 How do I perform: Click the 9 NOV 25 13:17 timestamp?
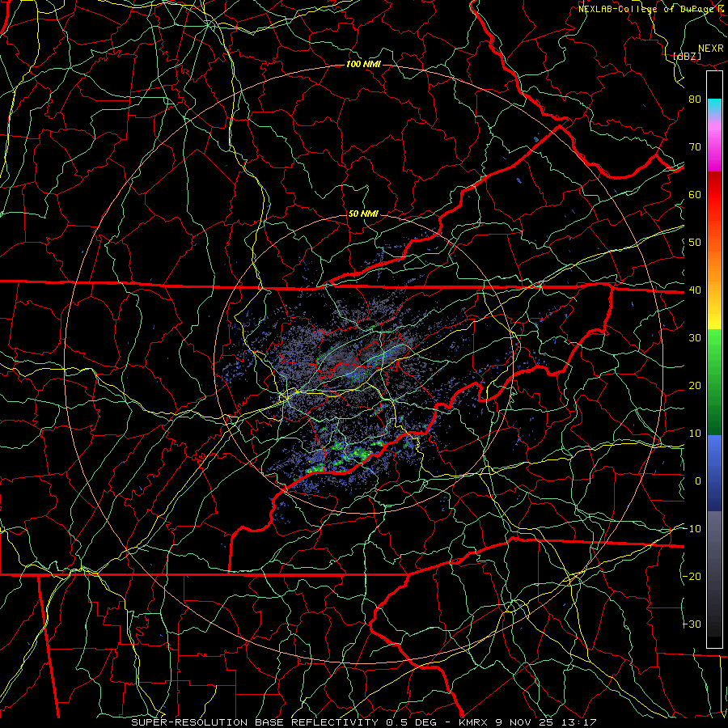coord(547,722)
